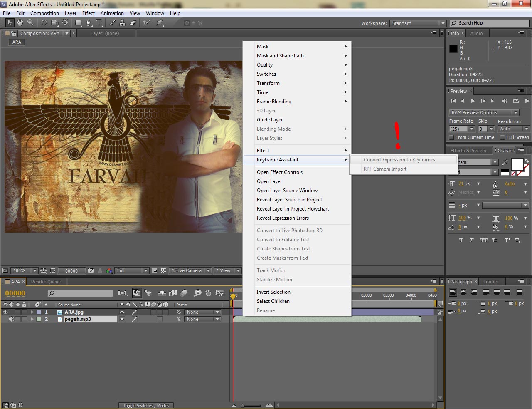Check the Full Screen box
532x409 pixels.
[502, 137]
